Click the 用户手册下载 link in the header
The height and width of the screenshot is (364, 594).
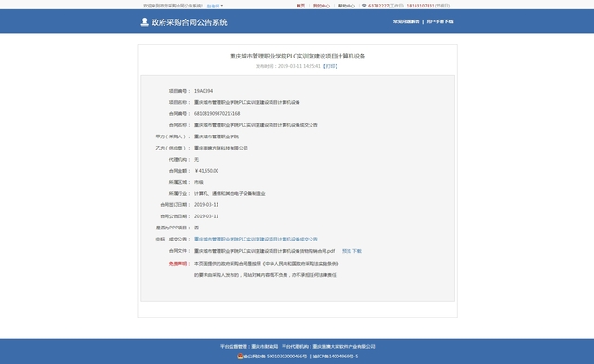[x=440, y=21]
